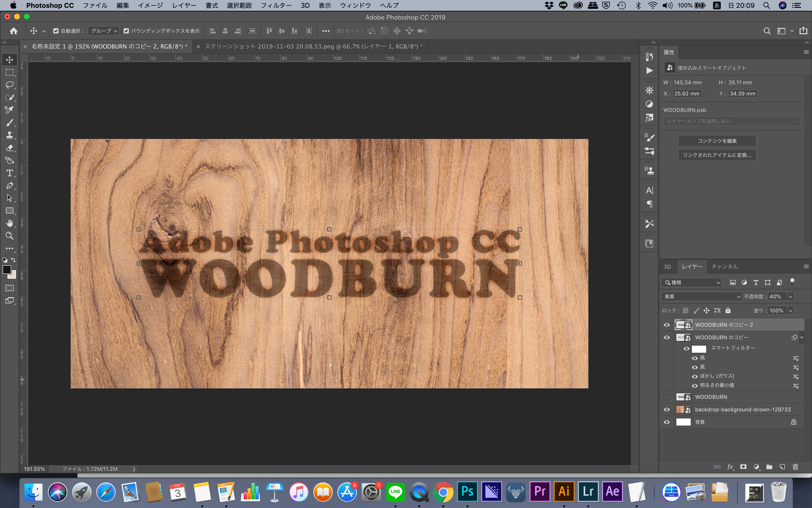Select the Move tool

pos(9,60)
